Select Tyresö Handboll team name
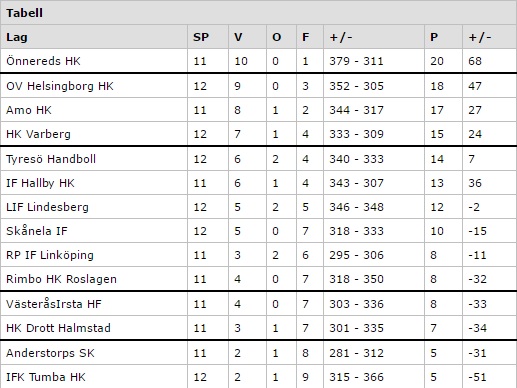The width and height of the screenshot is (517, 388). point(51,159)
